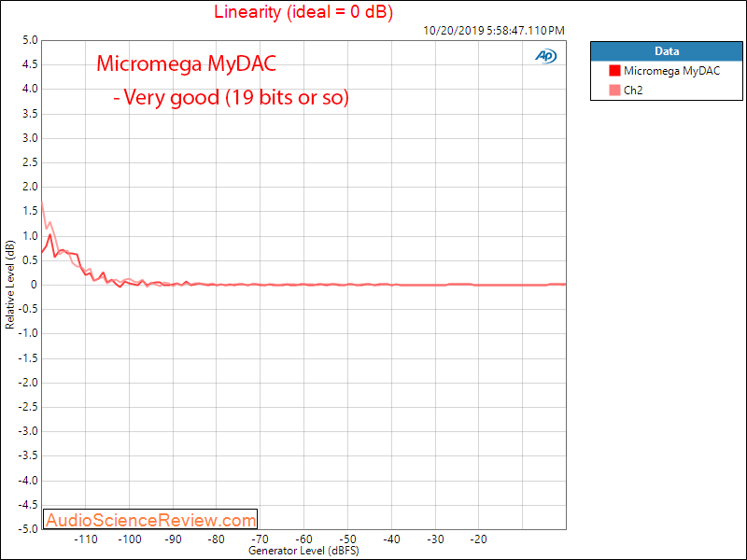The width and height of the screenshot is (747, 560).
Task: Click the -60 x-axis tick label
Action: [304, 539]
